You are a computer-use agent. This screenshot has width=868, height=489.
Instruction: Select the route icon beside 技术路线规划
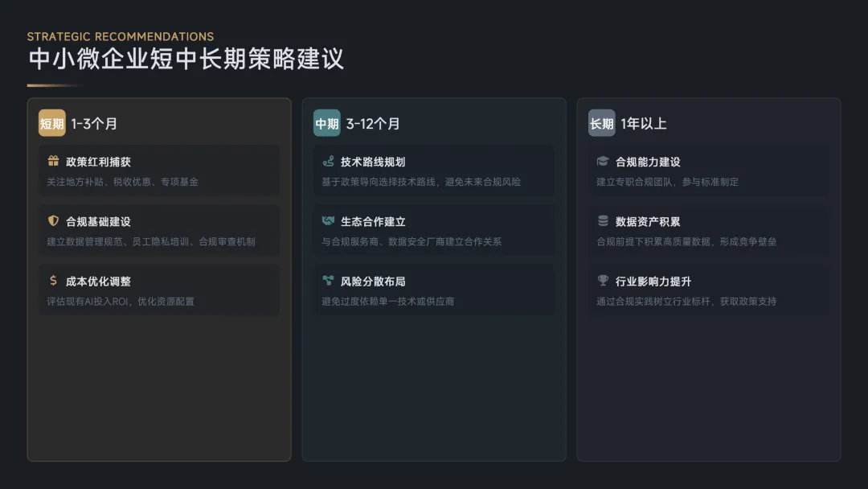click(x=328, y=162)
